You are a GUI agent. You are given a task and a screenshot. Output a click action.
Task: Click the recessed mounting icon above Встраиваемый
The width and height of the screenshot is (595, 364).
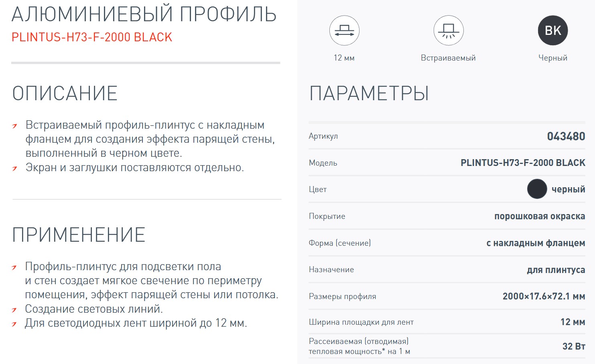pos(449,30)
